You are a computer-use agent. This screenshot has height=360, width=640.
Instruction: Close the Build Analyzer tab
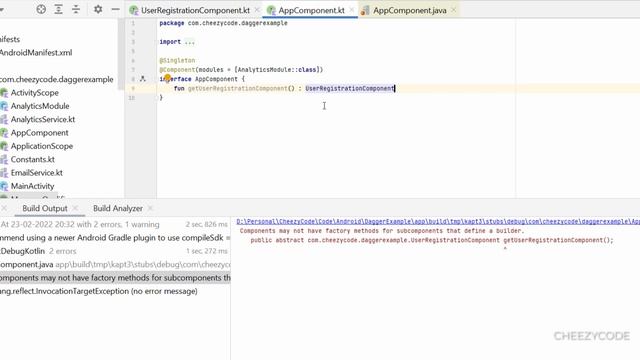coord(150,208)
